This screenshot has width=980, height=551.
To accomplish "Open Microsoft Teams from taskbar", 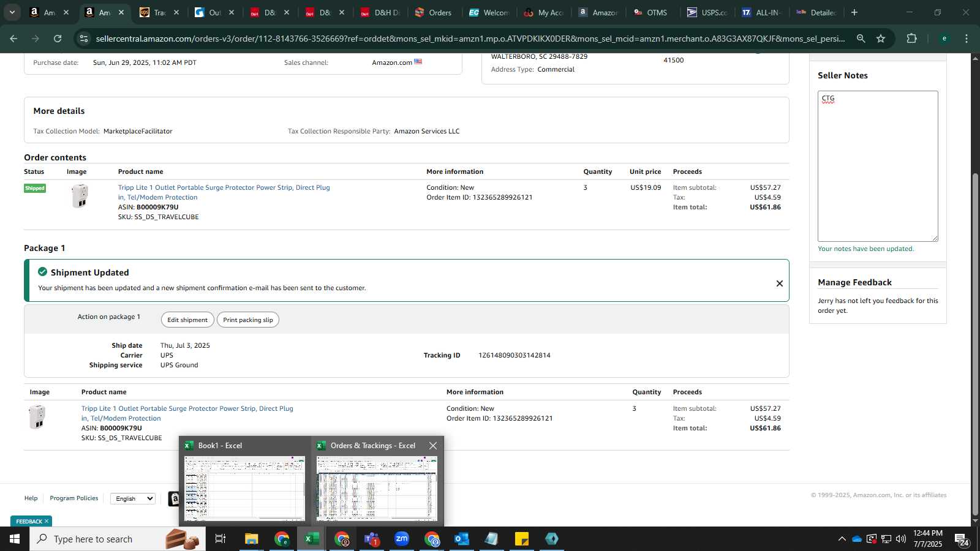I will [371, 539].
